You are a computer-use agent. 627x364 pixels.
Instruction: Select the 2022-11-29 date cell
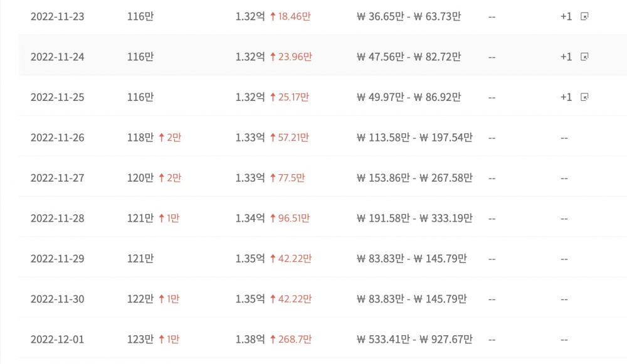pyautogui.click(x=58, y=259)
